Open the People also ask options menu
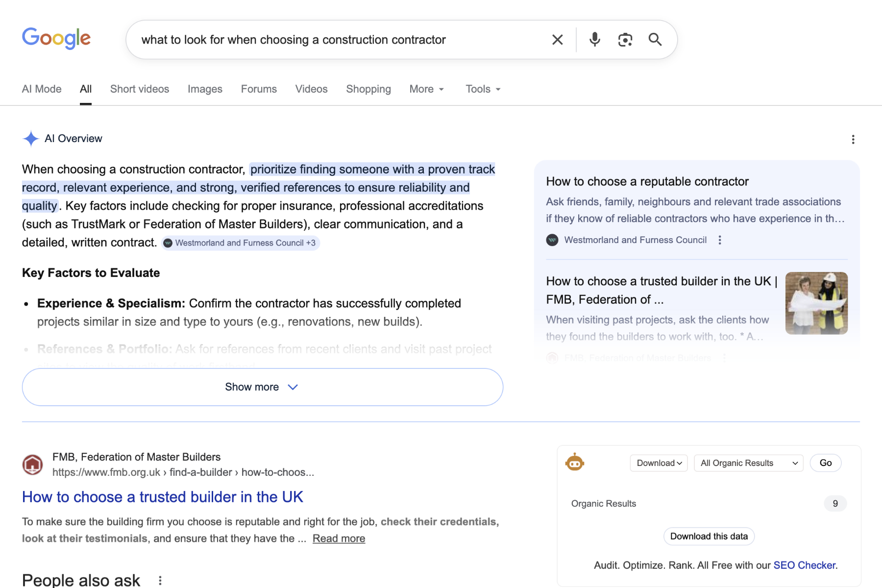882x588 pixels. pos(159,581)
